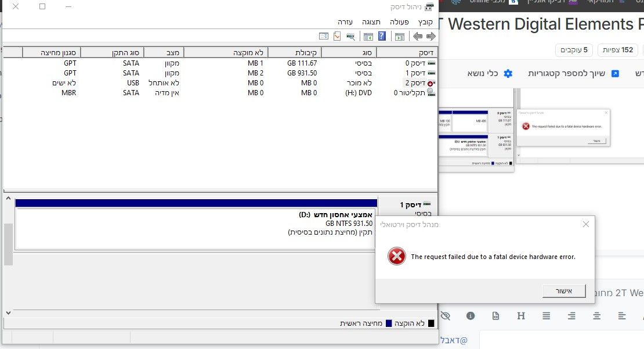Apply heading with the H icon
Screen dimensions: 644x349
coord(521,316)
